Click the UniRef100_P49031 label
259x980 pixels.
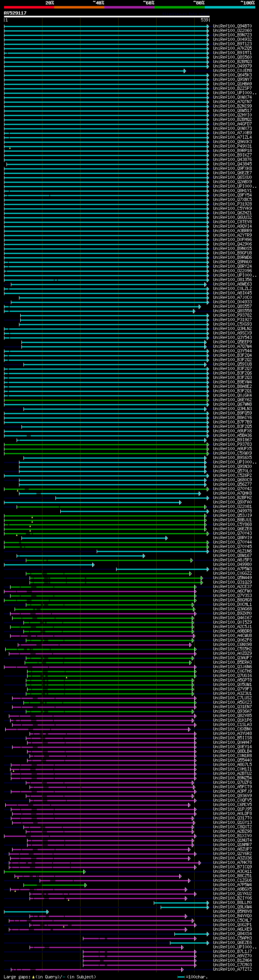pos(232,146)
